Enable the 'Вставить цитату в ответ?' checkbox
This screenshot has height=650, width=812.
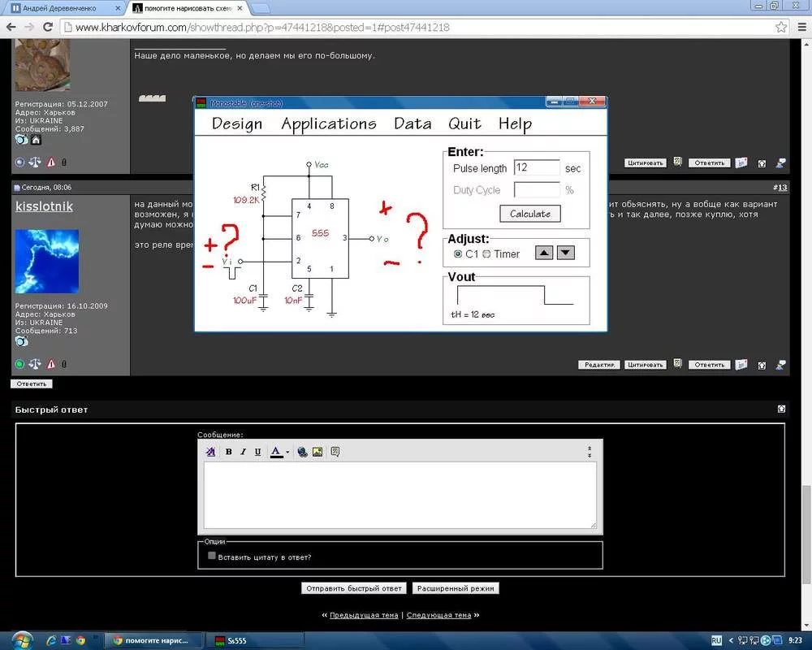(212, 556)
